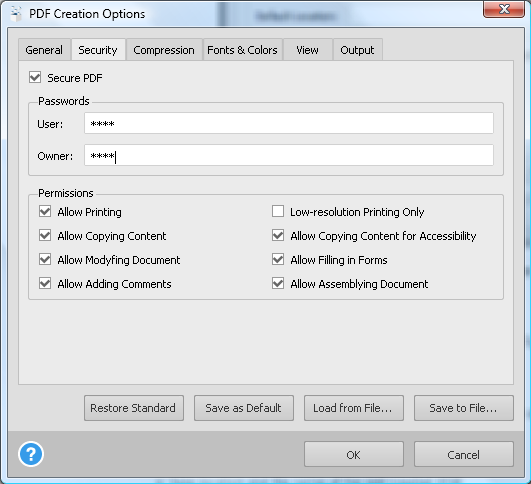
Task: Click the PDF Creation Options title bar icon
Action: 15,14
